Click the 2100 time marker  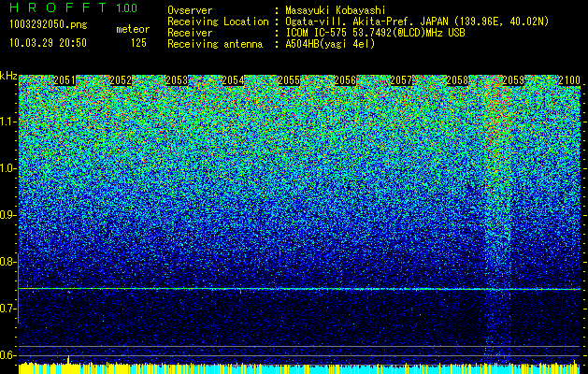pos(569,80)
